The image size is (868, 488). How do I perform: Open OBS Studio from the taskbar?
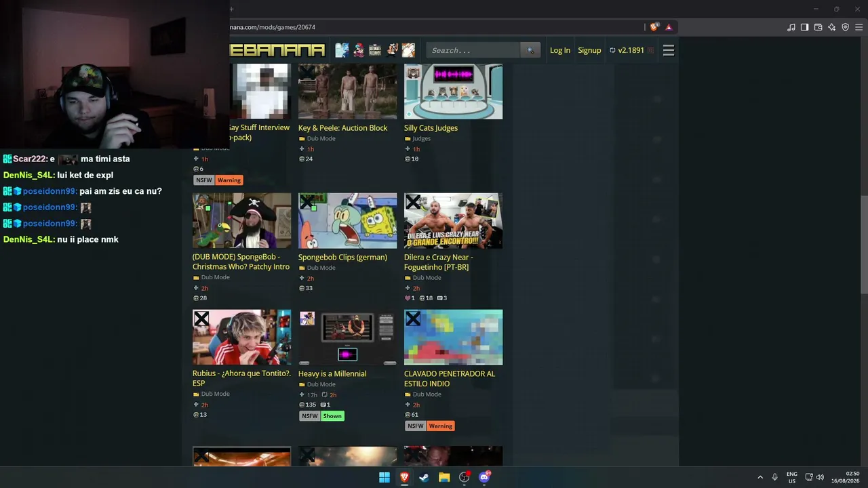point(465,477)
